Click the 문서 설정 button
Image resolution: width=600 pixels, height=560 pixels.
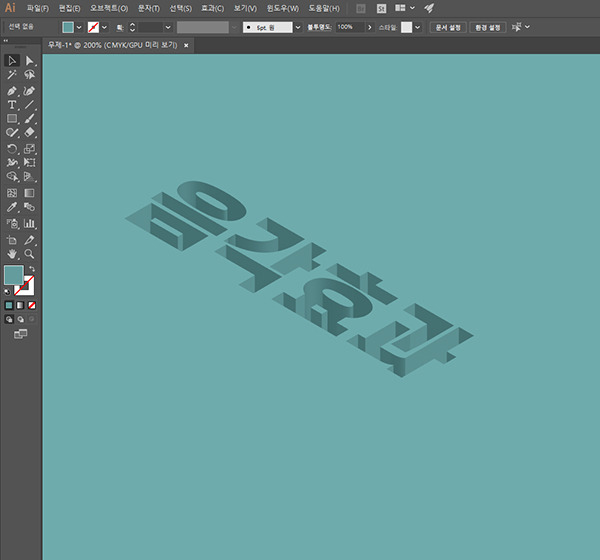click(x=448, y=27)
